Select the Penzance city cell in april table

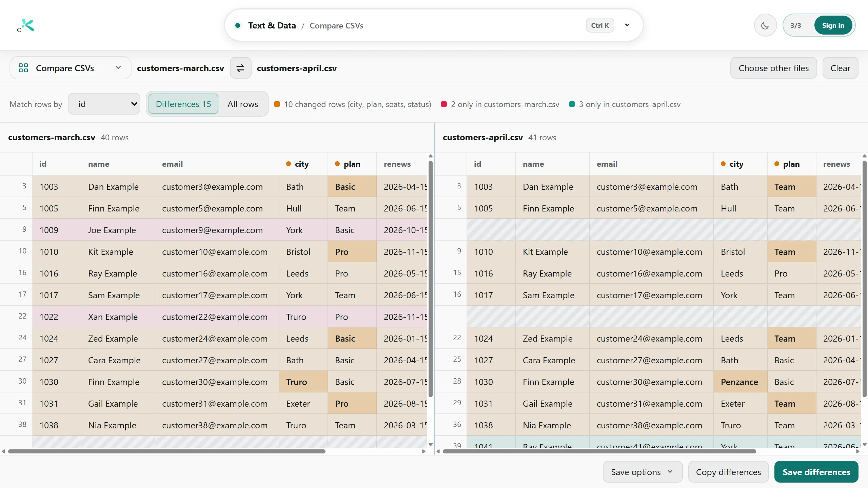[740, 382]
